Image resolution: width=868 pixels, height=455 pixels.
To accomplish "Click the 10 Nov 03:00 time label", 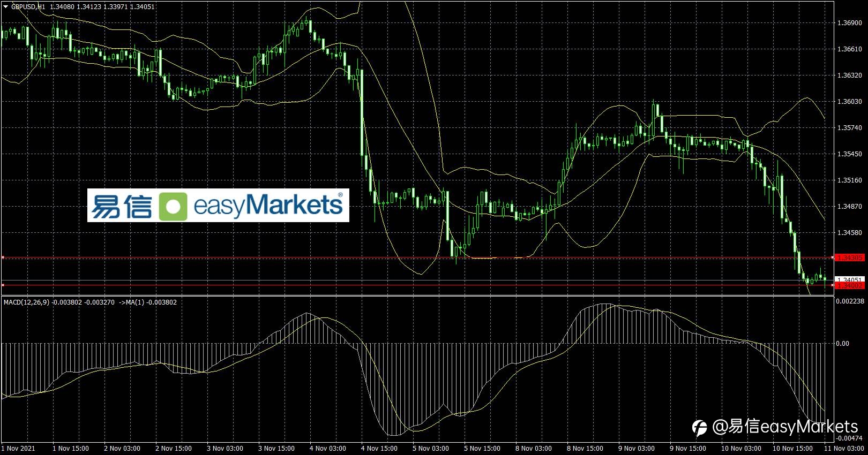I will pyautogui.click(x=741, y=449).
